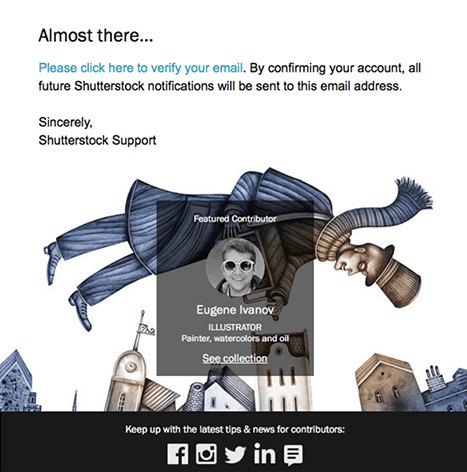467x472 pixels.
Task: Open the blog speech-bubble icon
Action: (x=293, y=455)
